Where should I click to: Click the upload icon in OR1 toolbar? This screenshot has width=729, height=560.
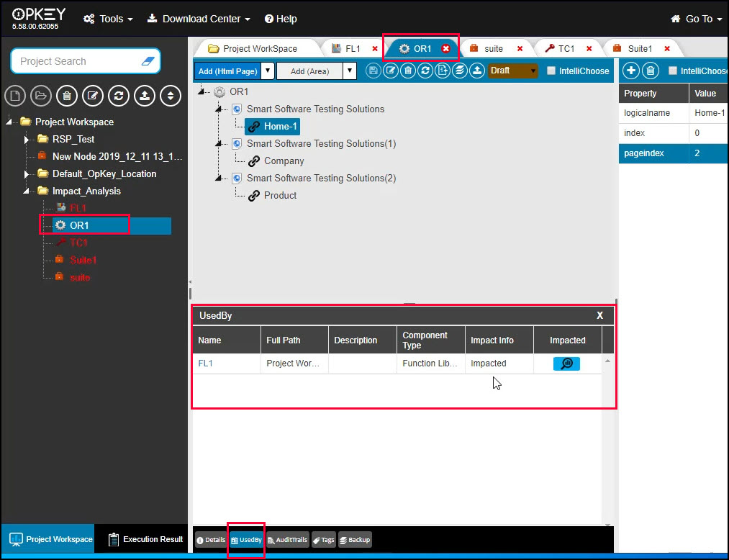[x=477, y=71]
